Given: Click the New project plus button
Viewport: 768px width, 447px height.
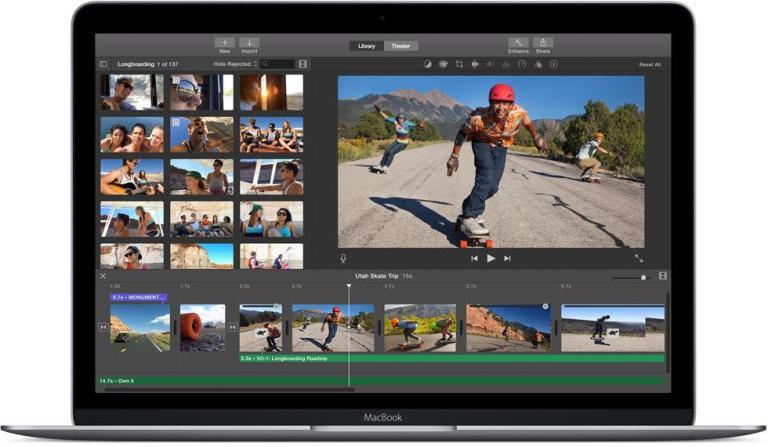Looking at the screenshot, I should click(x=224, y=44).
